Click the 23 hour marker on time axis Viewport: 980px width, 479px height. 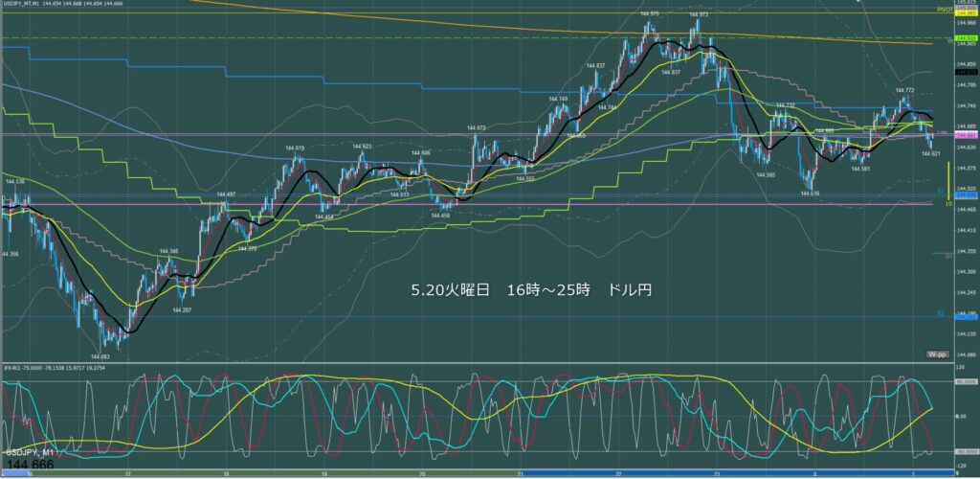(717, 474)
